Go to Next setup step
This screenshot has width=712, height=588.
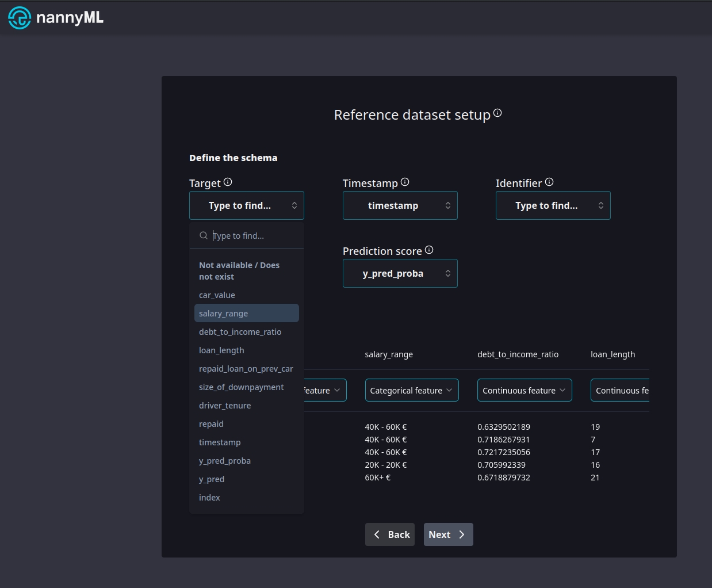coord(448,534)
